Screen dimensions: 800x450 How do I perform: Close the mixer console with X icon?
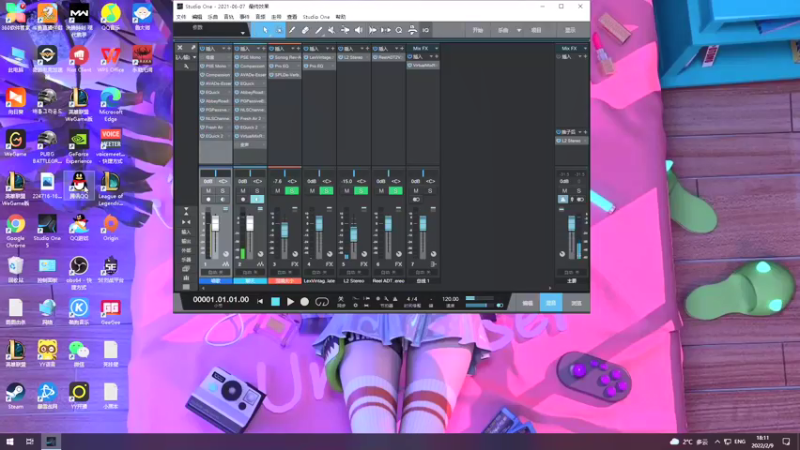tap(180, 47)
